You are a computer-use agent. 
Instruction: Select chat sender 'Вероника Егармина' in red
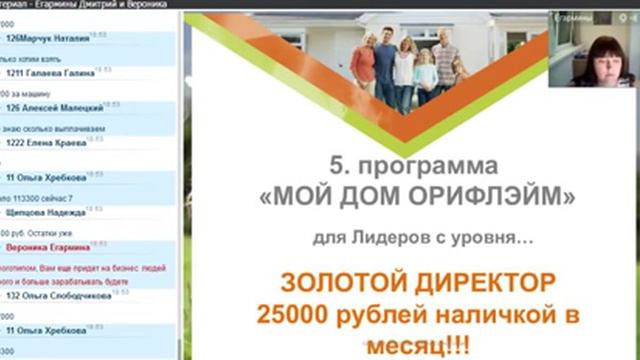pos(48,248)
